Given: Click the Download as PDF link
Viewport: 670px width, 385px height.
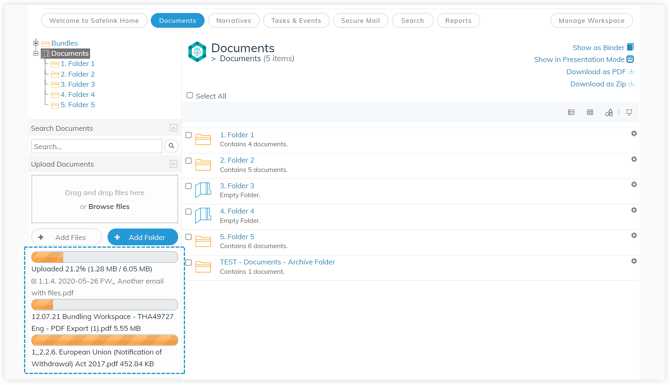Looking at the screenshot, I should 596,72.
